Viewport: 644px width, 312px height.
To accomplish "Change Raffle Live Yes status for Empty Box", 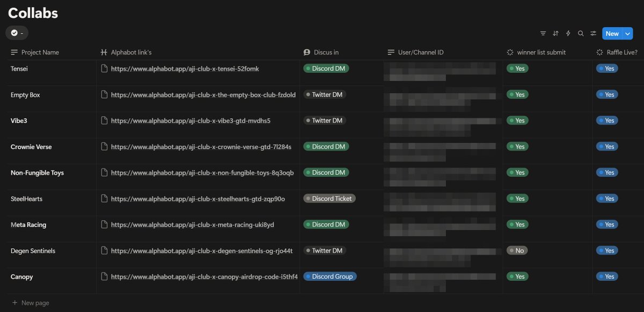I will pos(607,95).
